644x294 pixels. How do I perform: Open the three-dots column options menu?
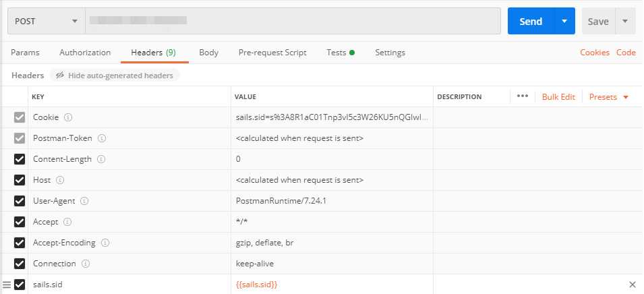[x=522, y=96]
